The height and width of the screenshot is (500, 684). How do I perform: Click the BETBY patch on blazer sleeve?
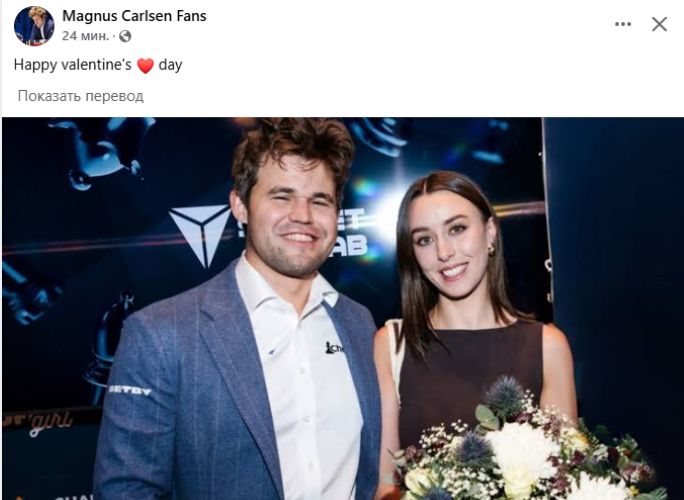pos(130,390)
